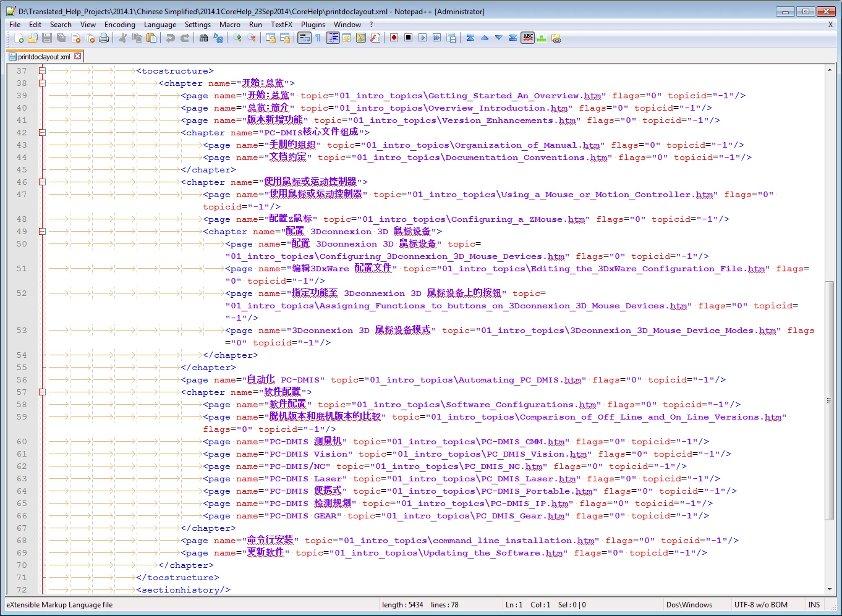Collapse the chapter fold at line 46
The image size is (842, 616).
42,182
